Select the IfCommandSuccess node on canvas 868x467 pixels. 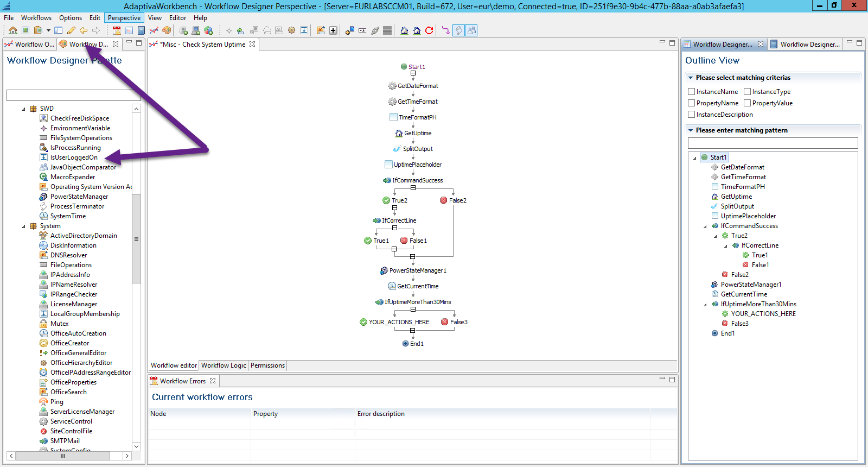(x=413, y=180)
